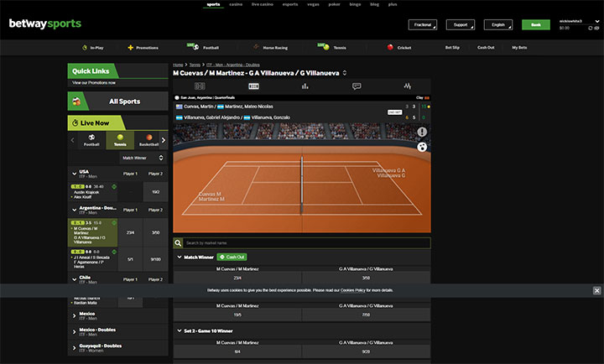Select 19/2 odds for Alex Knaff
Image resolution: width=604 pixels, height=364 pixels.
156,192
